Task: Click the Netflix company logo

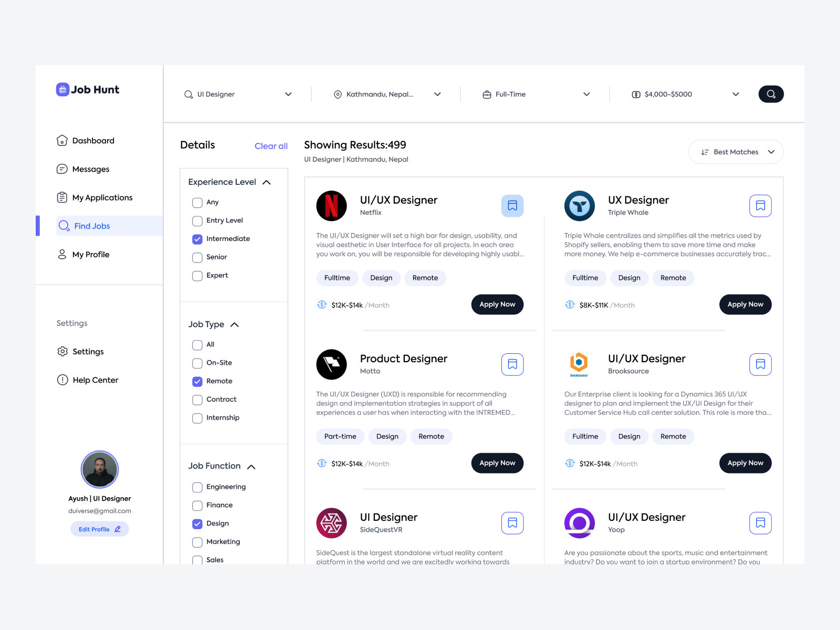Action: pyautogui.click(x=331, y=206)
